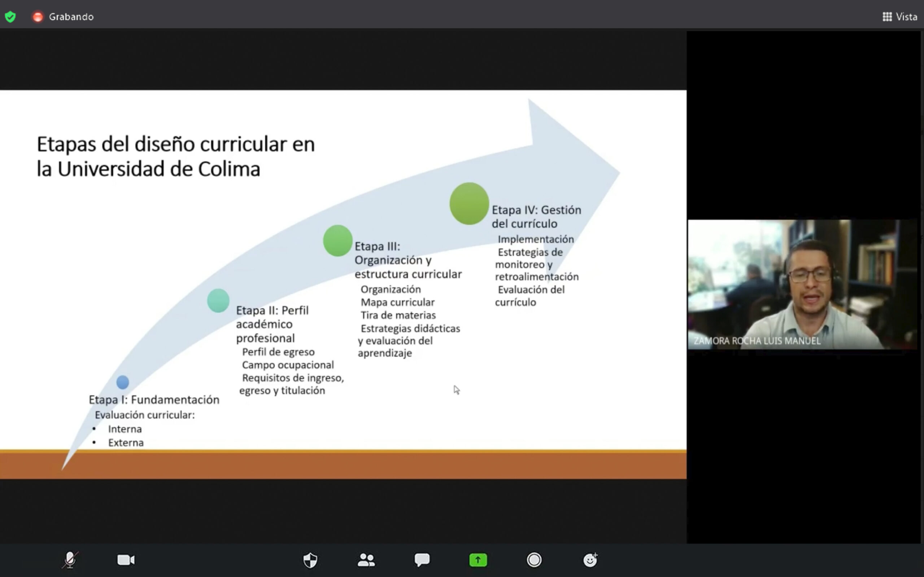Image resolution: width=924 pixels, height=577 pixels.
Task: Click the Record circle button
Action: 534,560
